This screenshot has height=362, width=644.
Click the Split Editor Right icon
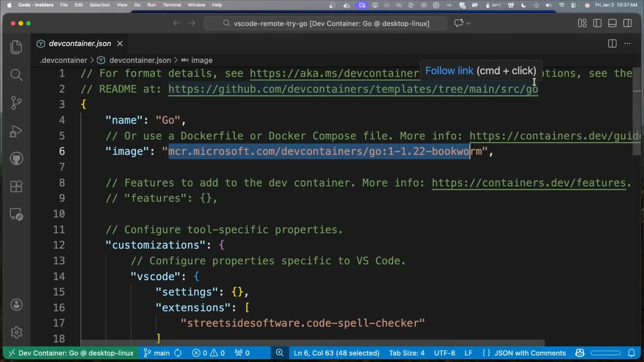tap(612, 43)
